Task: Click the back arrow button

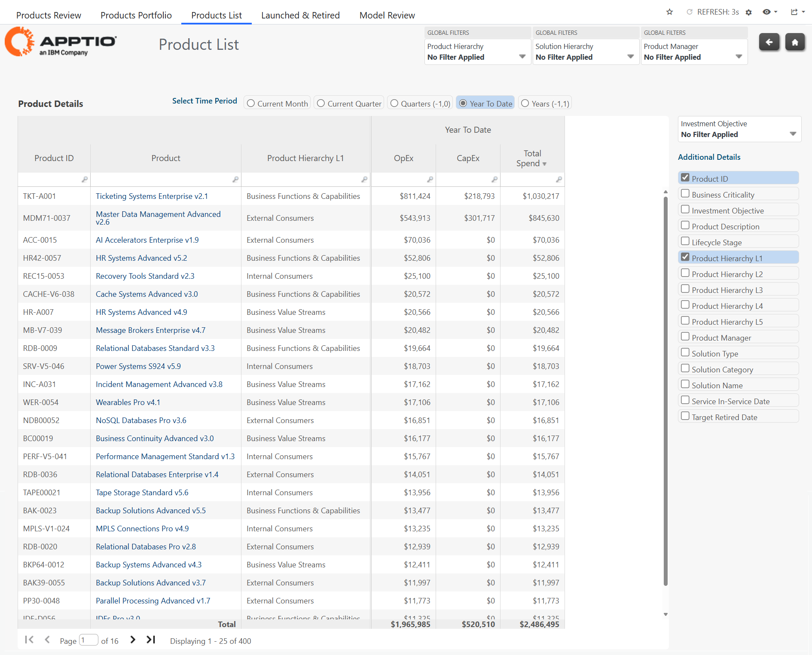Action: click(x=769, y=42)
